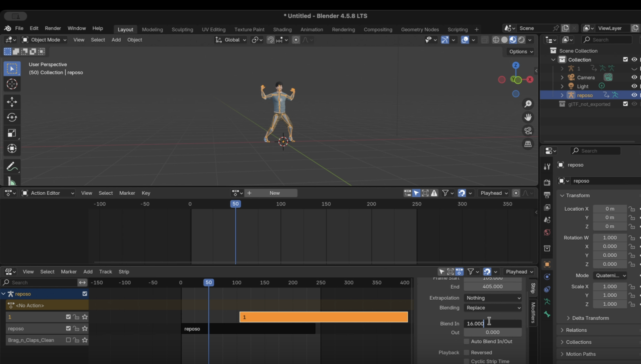Star the Brag_n_Claps_Clean NLA track solo icon
The height and width of the screenshot is (364, 641).
85,340
